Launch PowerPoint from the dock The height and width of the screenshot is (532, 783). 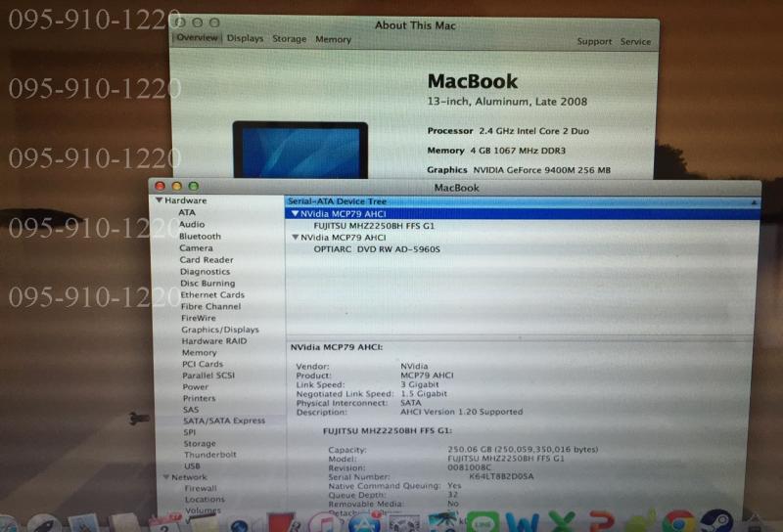598,522
